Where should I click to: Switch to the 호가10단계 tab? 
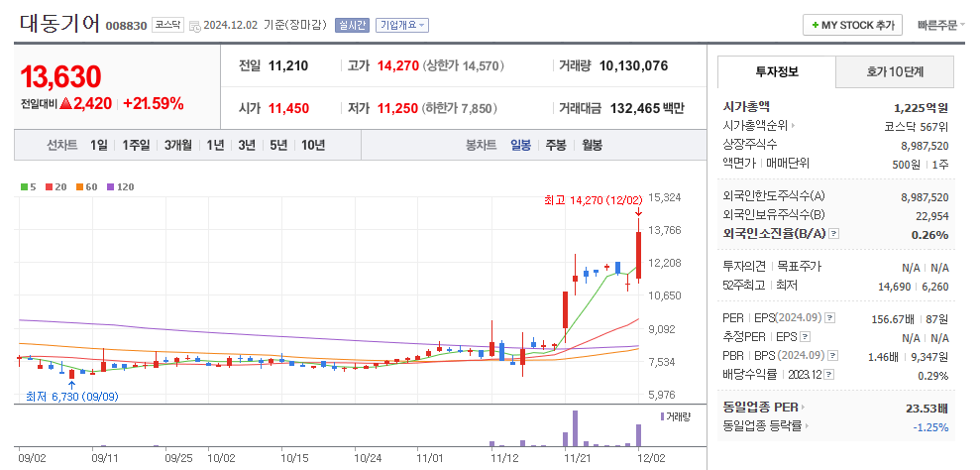895,71
